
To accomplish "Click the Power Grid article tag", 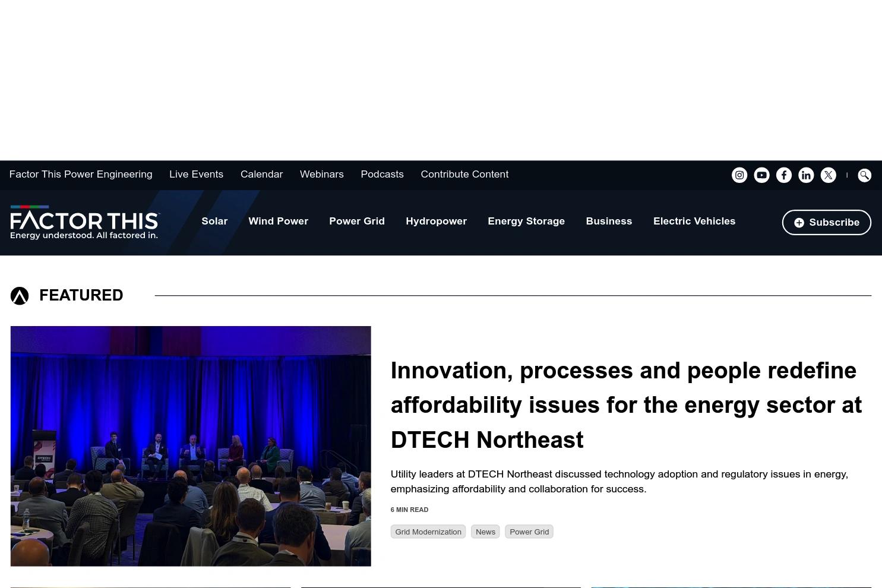I will 529,532.
